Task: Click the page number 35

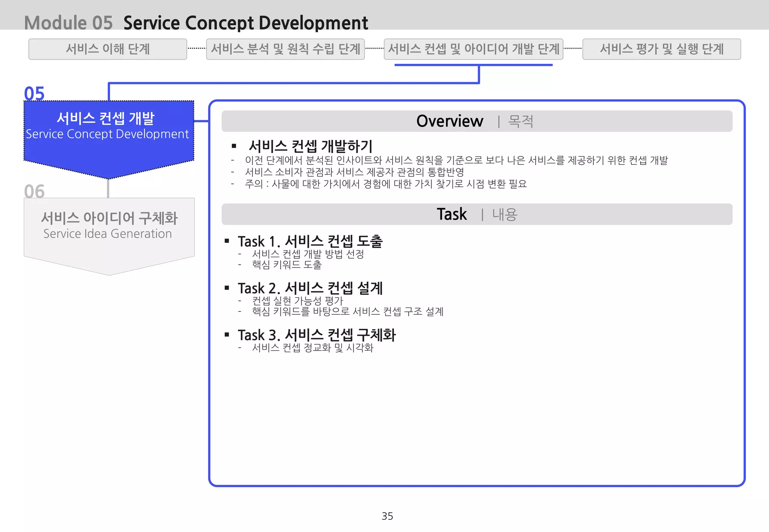Action: click(x=387, y=516)
